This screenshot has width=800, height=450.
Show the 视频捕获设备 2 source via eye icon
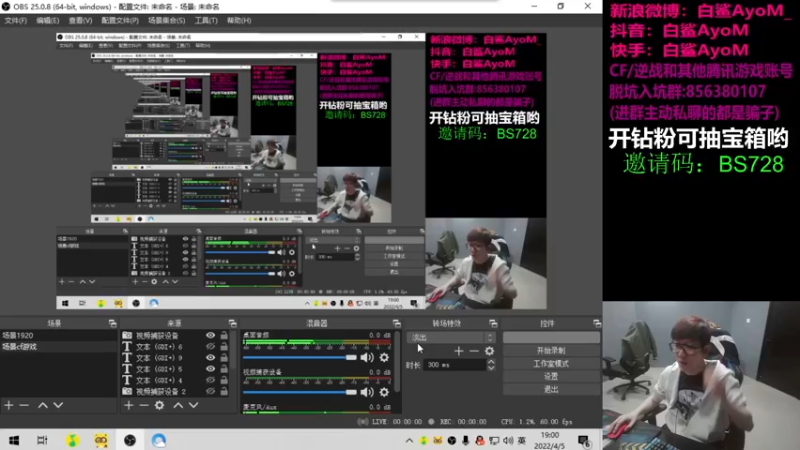pyautogui.click(x=210, y=391)
